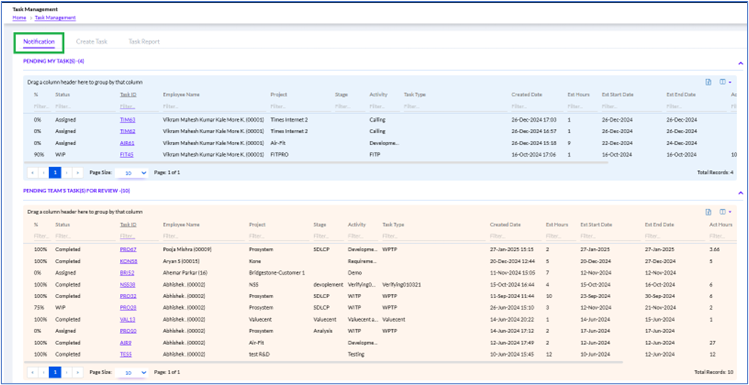This screenshot has width=749, height=385.
Task: Open task PRO28 with 75% progress
Action: 128,308
